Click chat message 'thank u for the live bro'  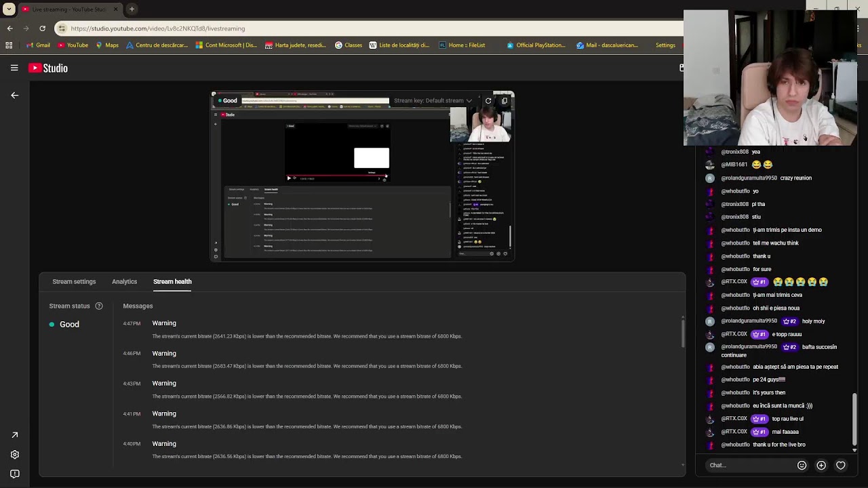pos(779,445)
